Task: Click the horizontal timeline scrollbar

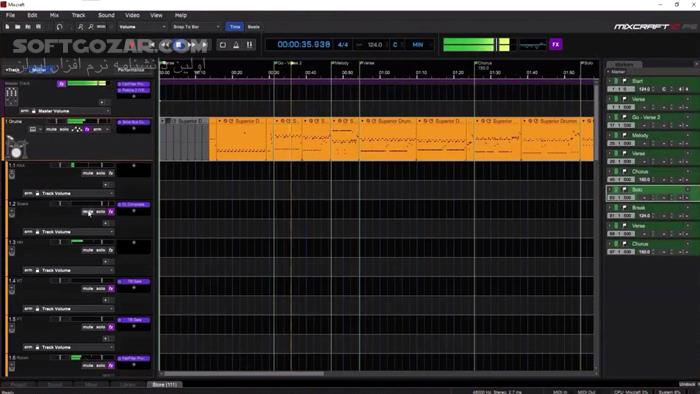Action: pos(244,374)
